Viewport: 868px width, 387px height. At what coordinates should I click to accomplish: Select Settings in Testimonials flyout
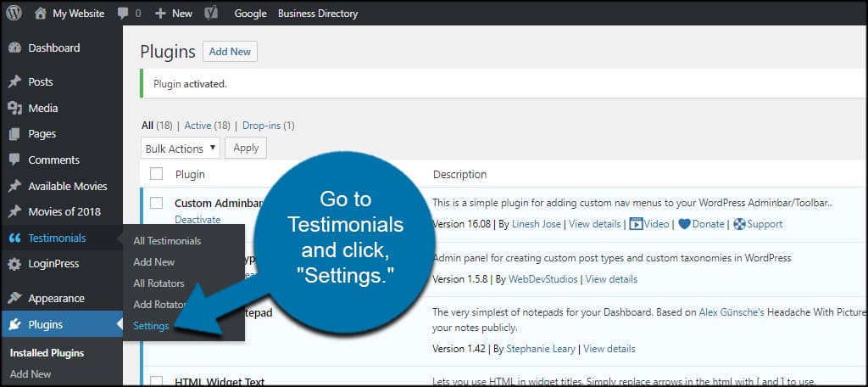[x=151, y=326]
